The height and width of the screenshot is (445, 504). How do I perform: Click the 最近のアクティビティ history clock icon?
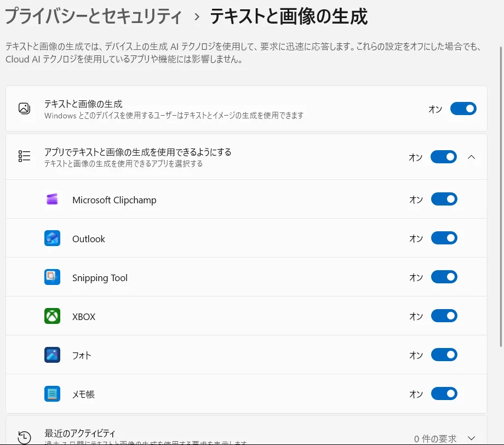[24, 438]
